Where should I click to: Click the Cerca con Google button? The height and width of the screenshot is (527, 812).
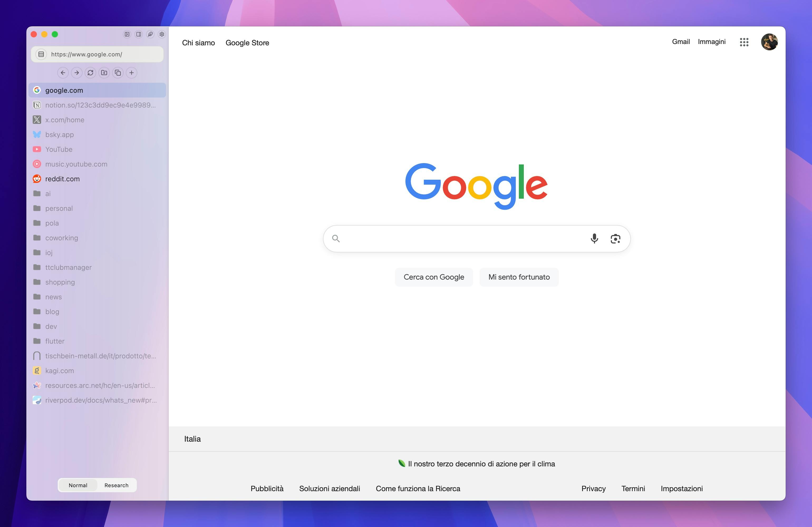pyautogui.click(x=434, y=277)
